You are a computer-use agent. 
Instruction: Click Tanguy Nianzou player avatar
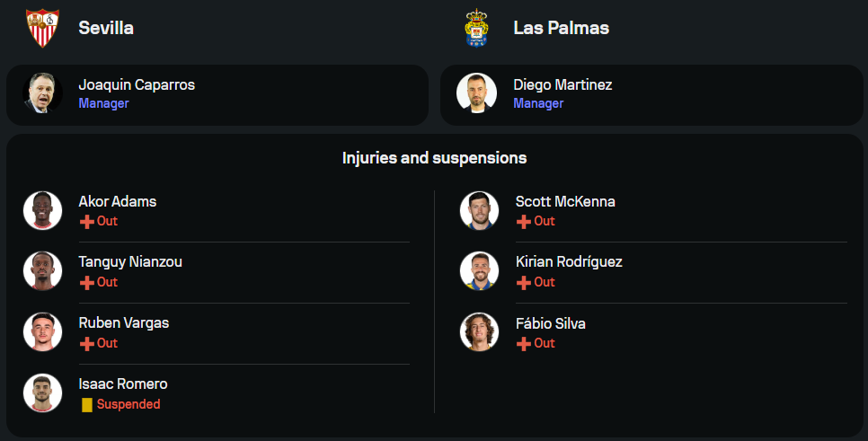42,271
